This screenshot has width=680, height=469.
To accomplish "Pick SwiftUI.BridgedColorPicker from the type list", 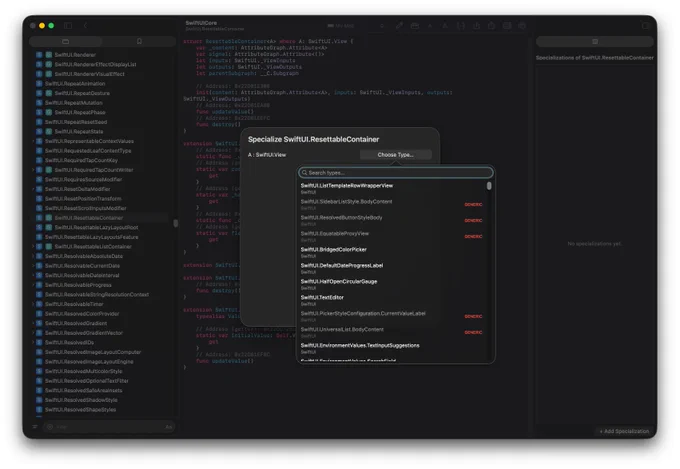I will [392, 252].
